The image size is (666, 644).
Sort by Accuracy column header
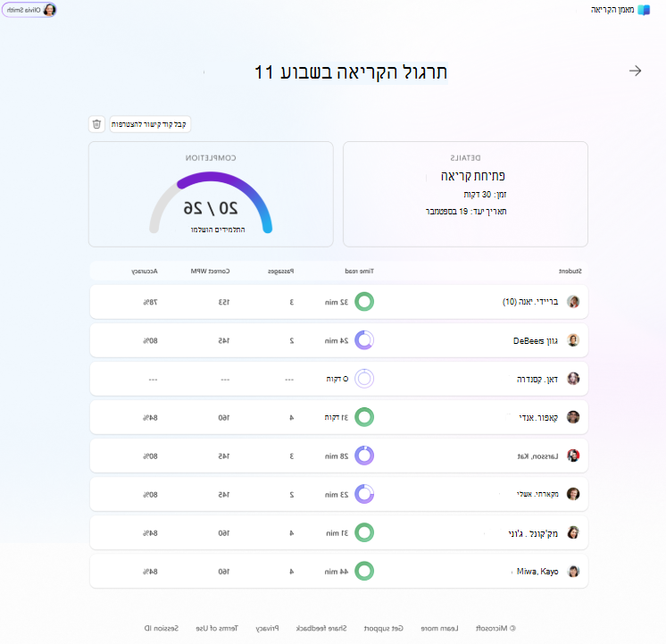[x=145, y=271]
